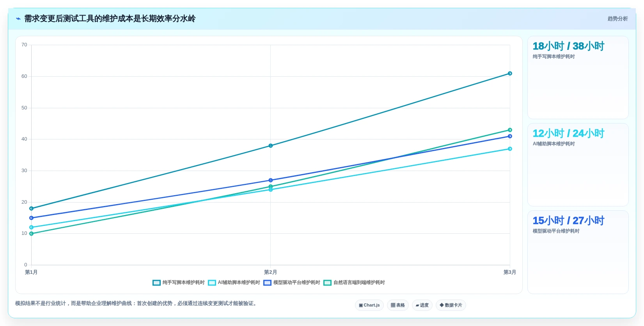Click the lightning icon beside the chart title
This screenshot has width=644, height=326.
(x=18, y=19)
